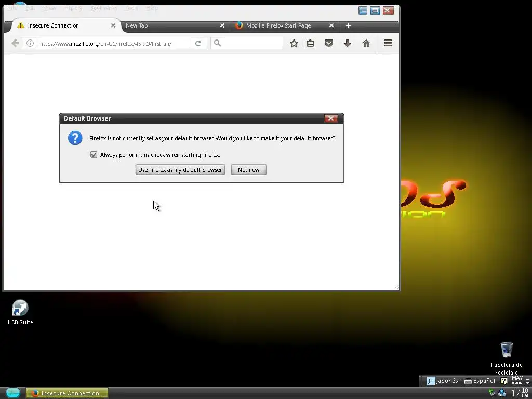Close the Insecure Connection tab
The height and width of the screenshot is (399, 532).
(113, 25)
